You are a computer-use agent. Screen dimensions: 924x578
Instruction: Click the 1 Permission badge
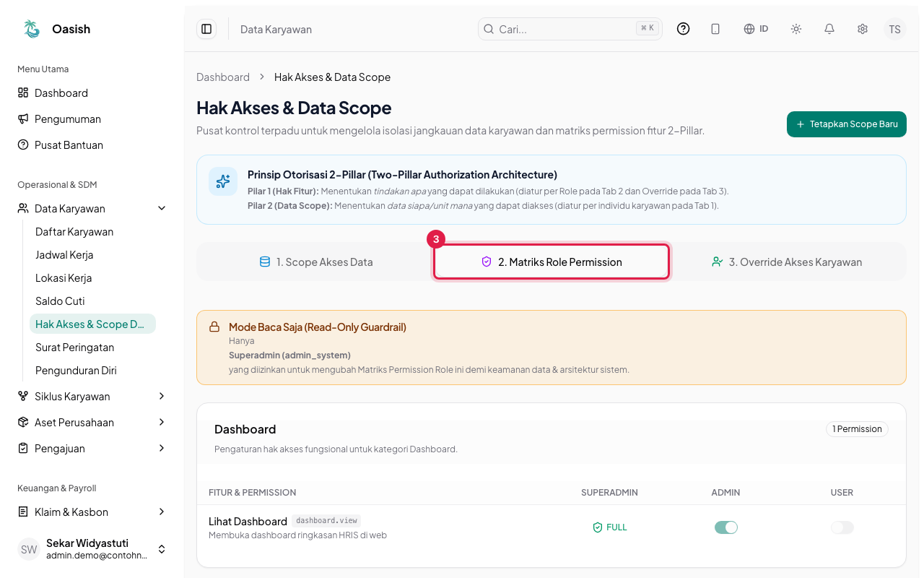(857, 429)
